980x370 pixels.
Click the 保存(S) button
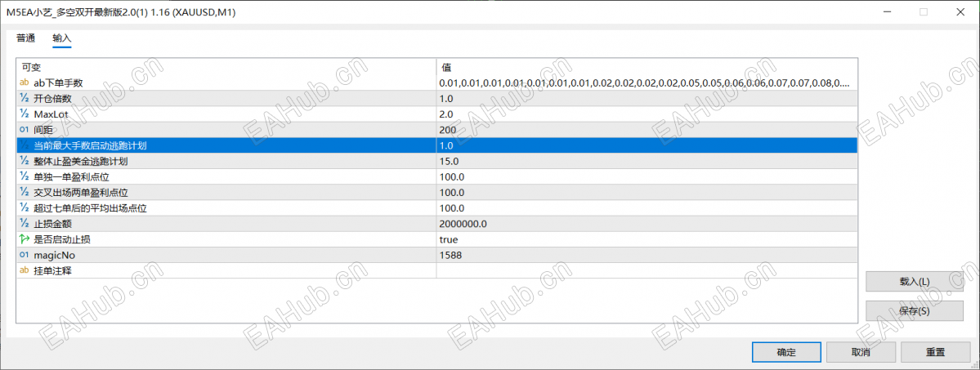[914, 310]
